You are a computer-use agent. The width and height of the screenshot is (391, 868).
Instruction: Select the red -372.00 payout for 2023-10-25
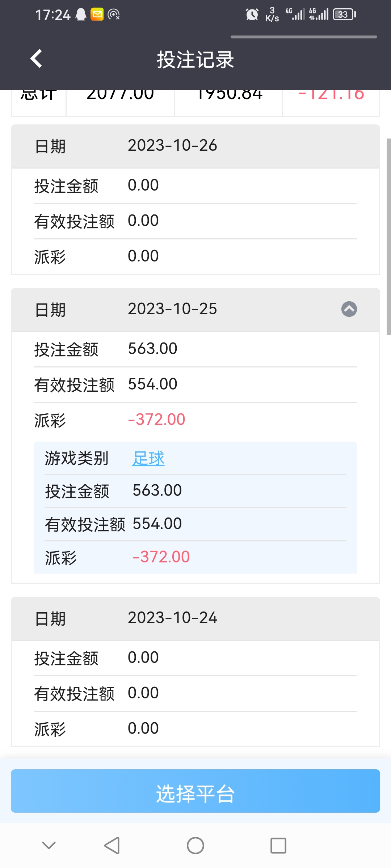point(156,420)
